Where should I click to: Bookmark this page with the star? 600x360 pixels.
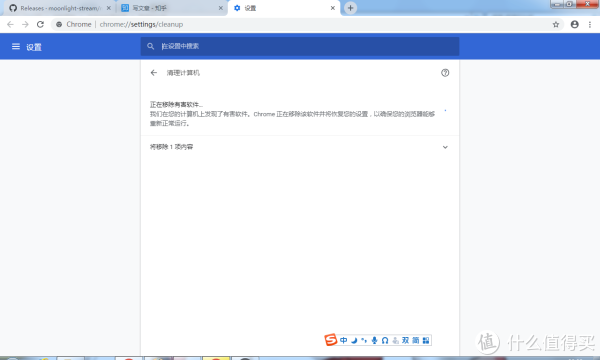(x=556, y=24)
